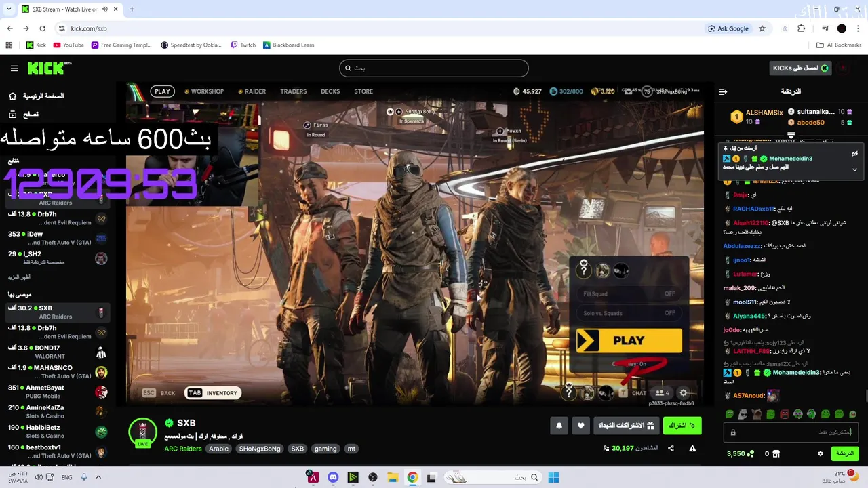Click the chat message input field

pos(791,432)
